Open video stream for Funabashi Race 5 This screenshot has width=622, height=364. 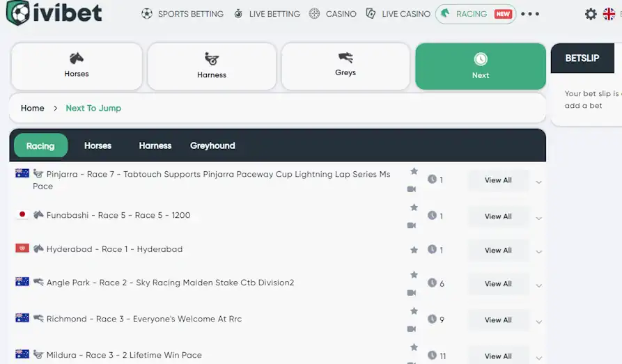click(x=412, y=225)
